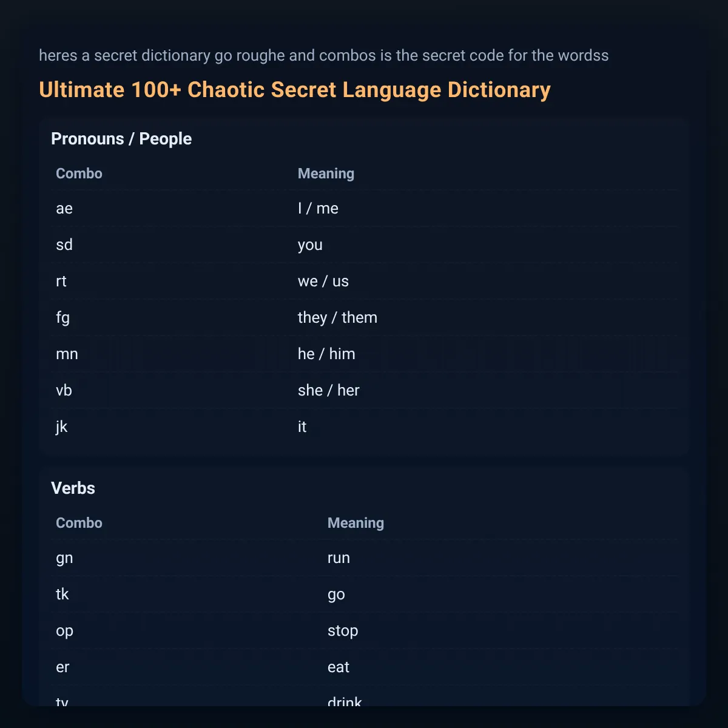Click the intro prompt text line

pyautogui.click(x=324, y=56)
